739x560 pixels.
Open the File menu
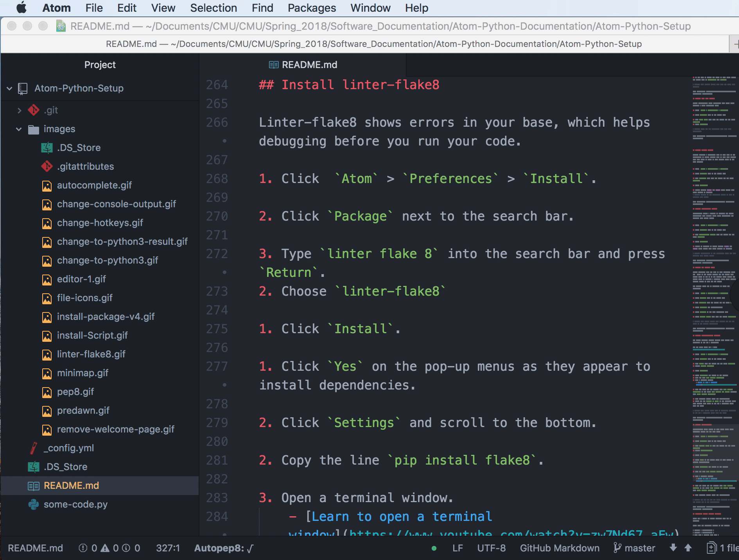94,8
